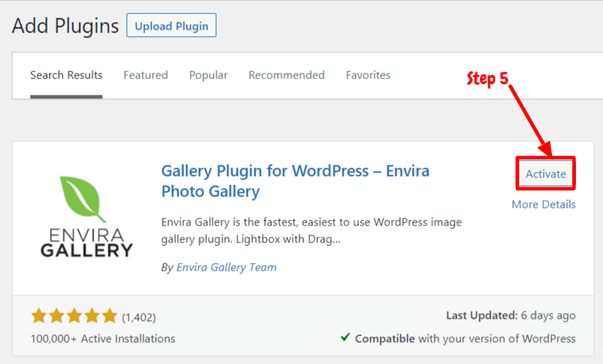Select the Search Results tab
The height and width of the screenshot is (364, 603).
66,75
